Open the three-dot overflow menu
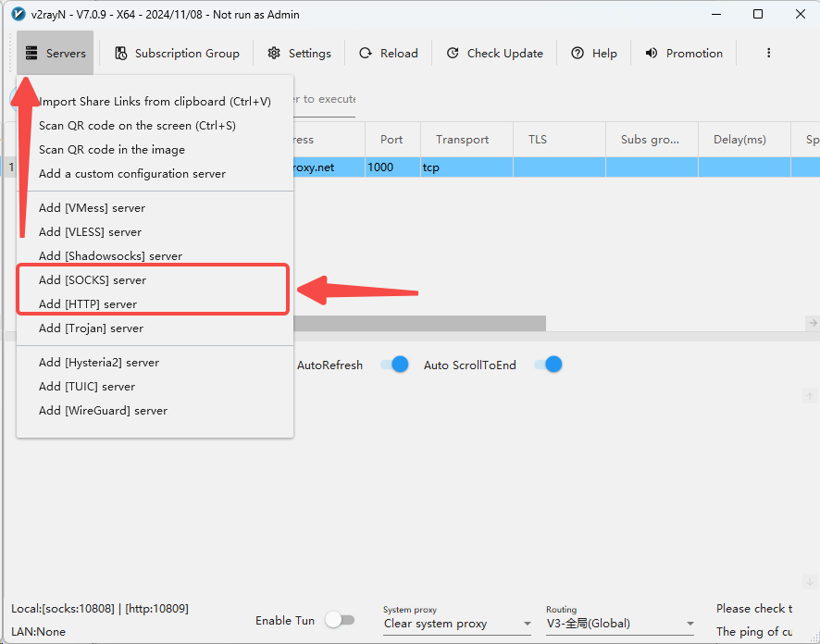Image resolution: width=820 pixels, height=644 pixels. [768, 53]
